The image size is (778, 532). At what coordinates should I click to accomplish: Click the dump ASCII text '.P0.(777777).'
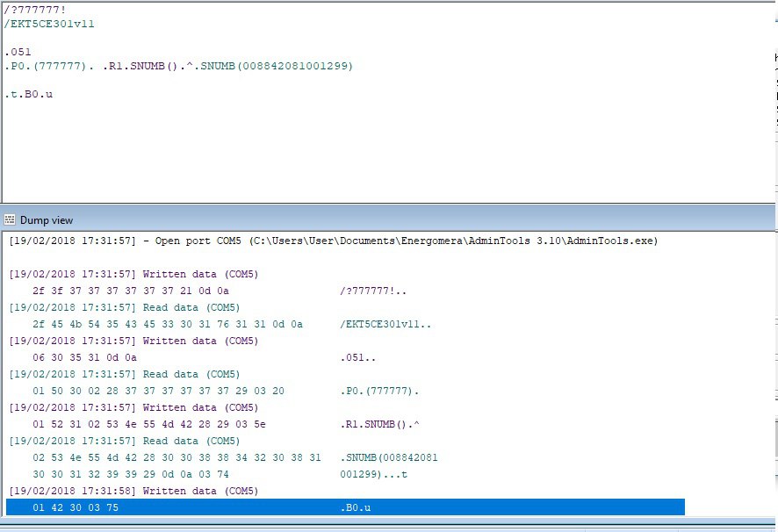379,391
